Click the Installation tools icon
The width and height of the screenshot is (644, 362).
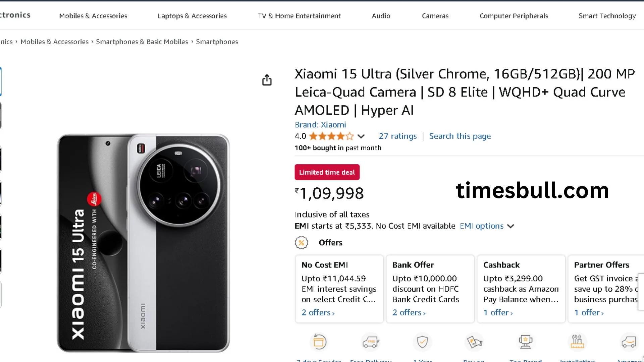point(577,342)
